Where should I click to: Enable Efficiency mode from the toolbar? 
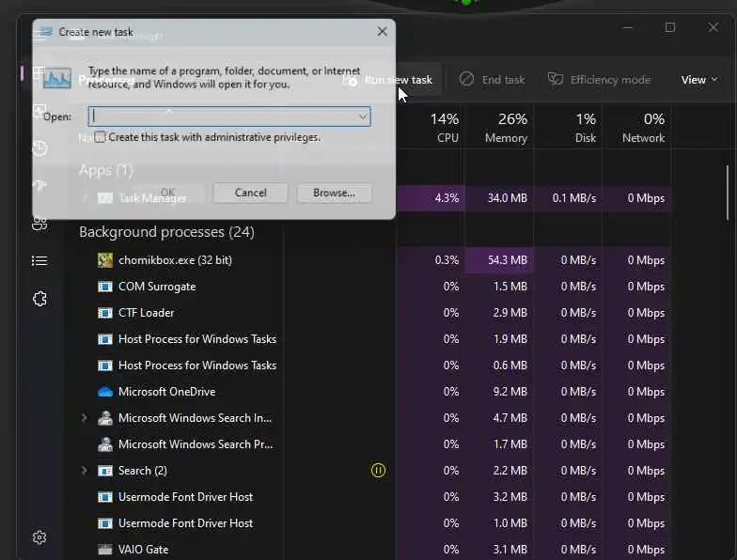[600, 80]
